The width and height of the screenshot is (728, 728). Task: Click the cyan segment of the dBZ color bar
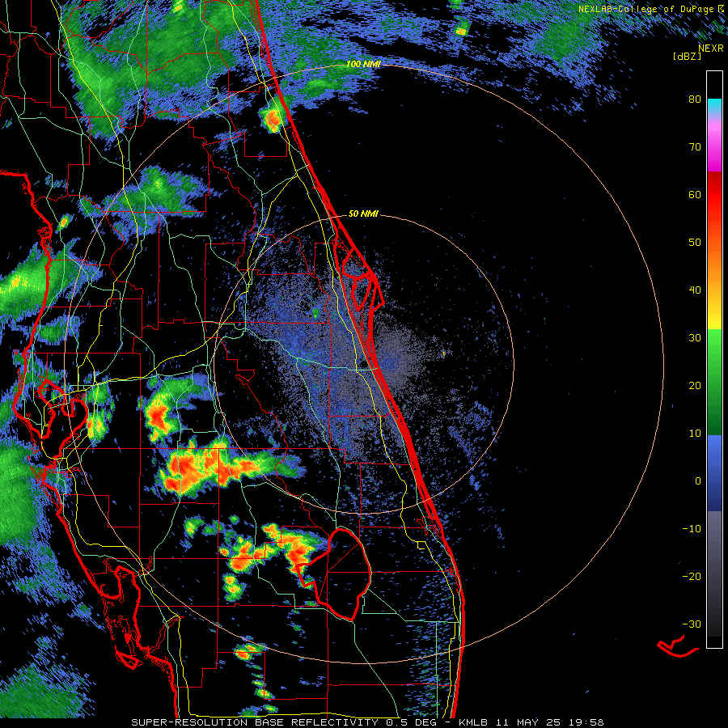pos(714,105)
